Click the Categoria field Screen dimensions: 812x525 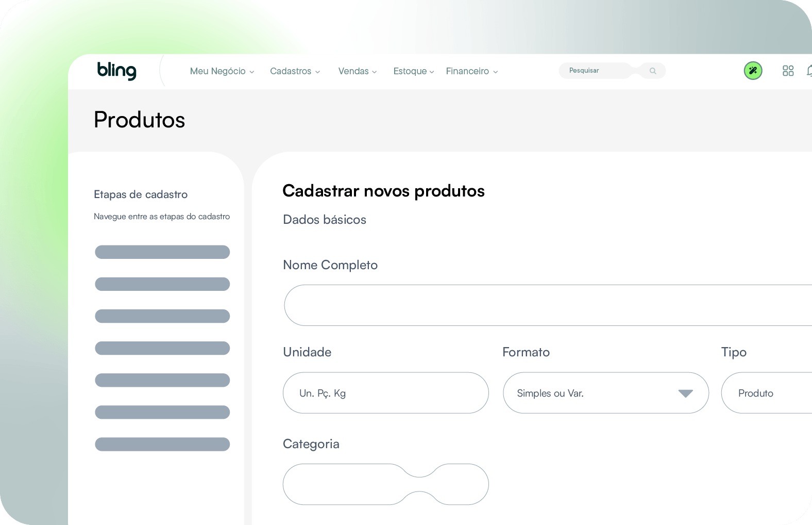pos(385,484)
